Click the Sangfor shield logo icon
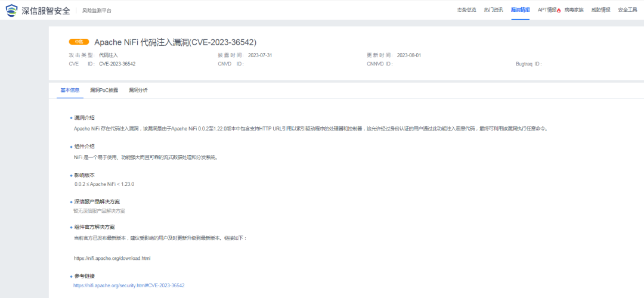The image size is (644, 298). [x=11, y=10]
